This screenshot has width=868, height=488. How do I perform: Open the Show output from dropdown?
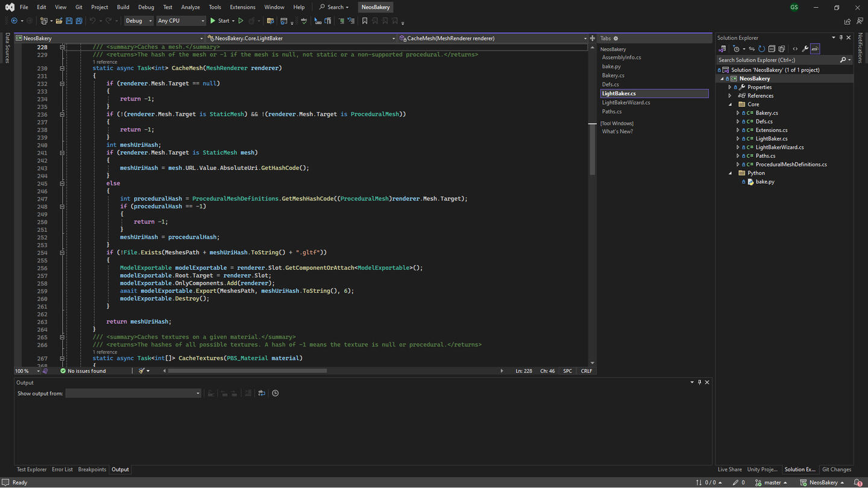pos(133,393)
